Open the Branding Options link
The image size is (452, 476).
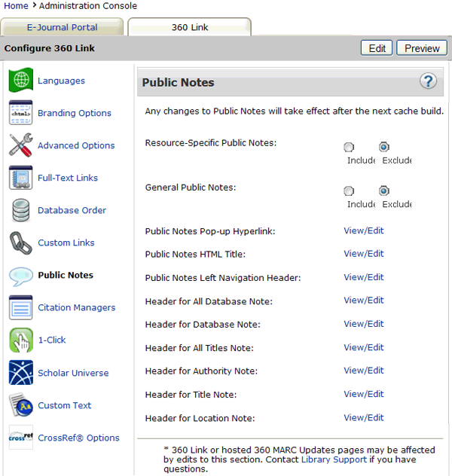click(75, 113)
